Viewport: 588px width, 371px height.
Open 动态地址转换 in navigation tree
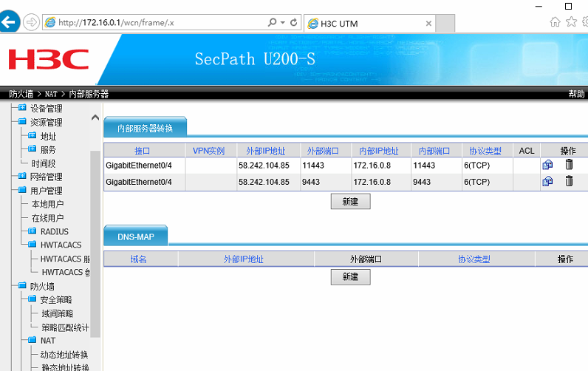click(64, 355)
